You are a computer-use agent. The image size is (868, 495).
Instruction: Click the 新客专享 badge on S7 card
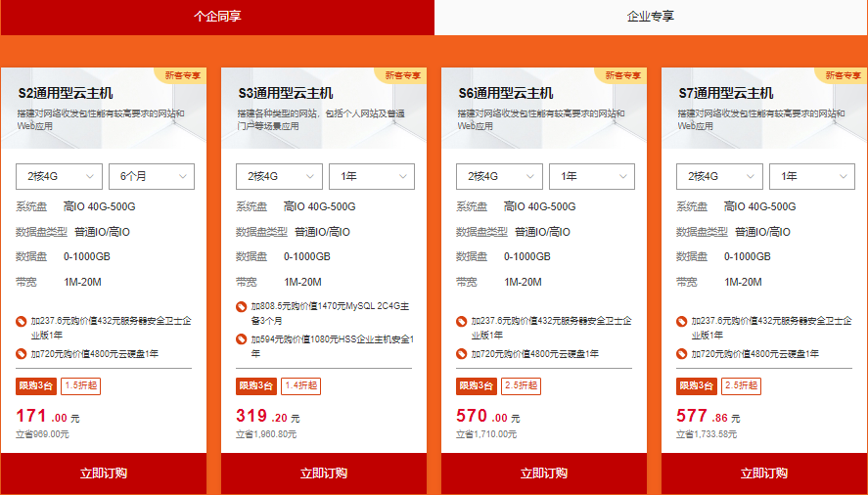[842, 75]
